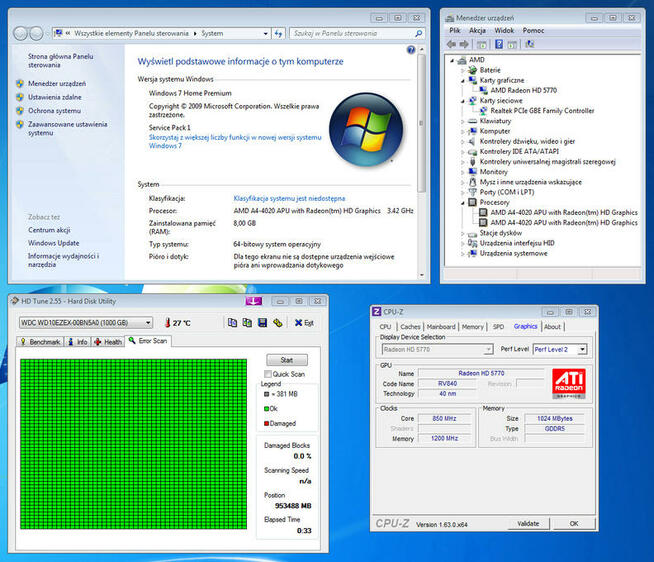Click the OK button in CPU-Z

[x=574, y=524]
